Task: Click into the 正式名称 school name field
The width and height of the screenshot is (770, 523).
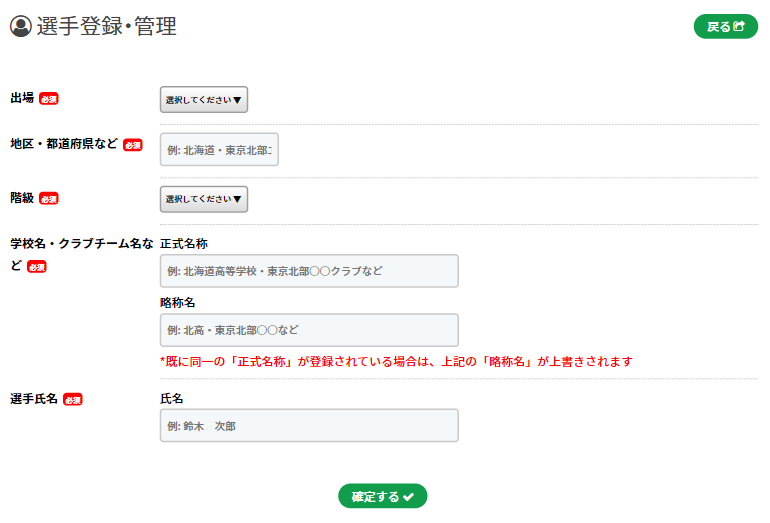Action: point(309,271)
